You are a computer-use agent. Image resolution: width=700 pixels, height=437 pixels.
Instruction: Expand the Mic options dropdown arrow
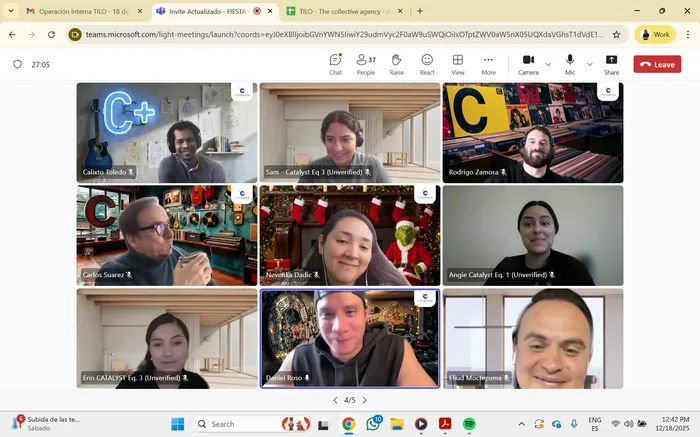(590, 64)
